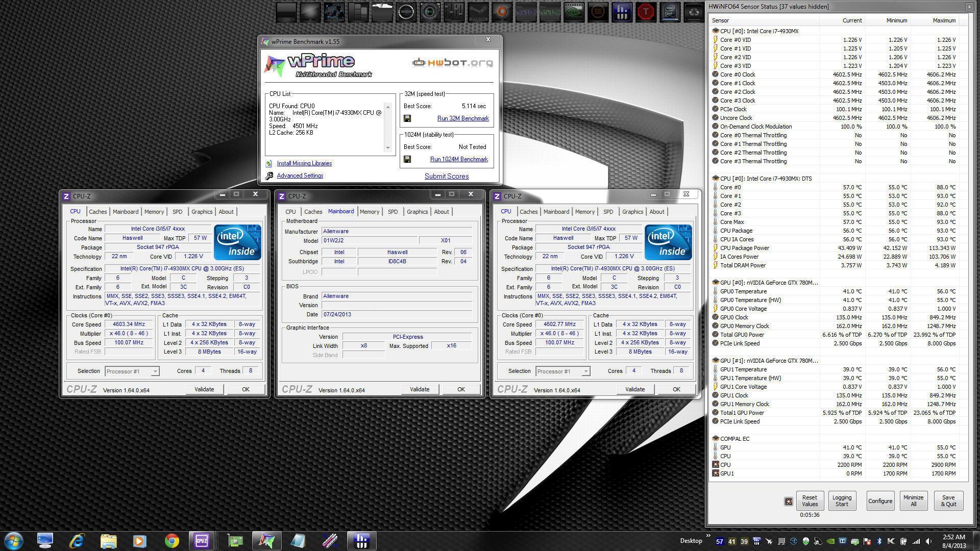Click the save icon next to Run 1024M Benchmark

407,159
